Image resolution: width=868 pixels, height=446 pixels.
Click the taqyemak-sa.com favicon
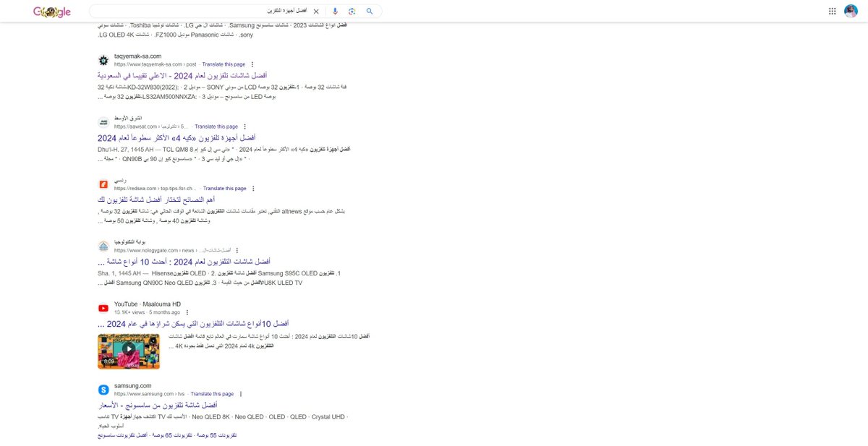point(103,60)
